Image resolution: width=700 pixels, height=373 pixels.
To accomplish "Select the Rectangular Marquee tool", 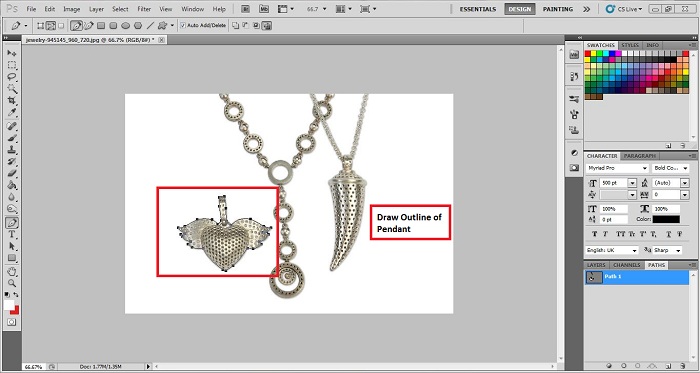I will coord(12,65).
